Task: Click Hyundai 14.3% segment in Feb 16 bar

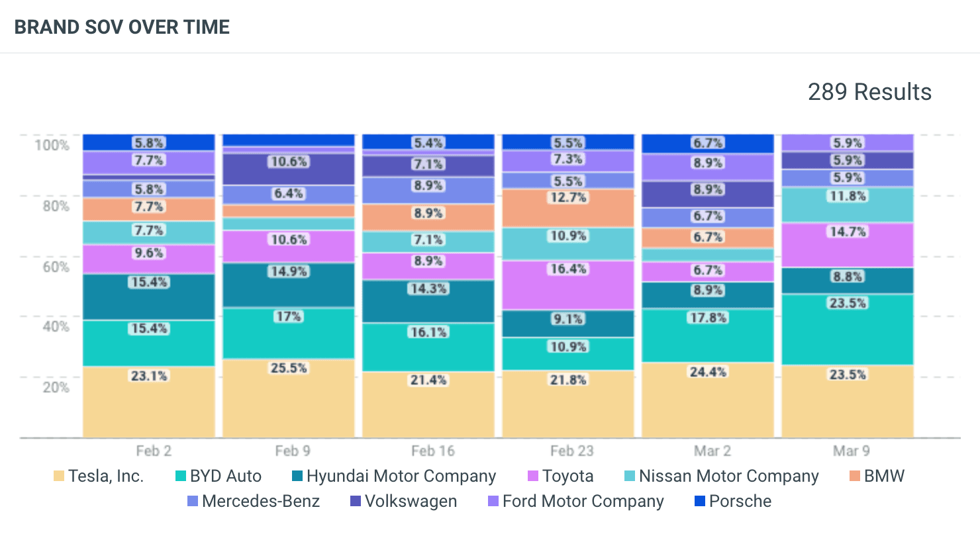Action: (428, 302)
